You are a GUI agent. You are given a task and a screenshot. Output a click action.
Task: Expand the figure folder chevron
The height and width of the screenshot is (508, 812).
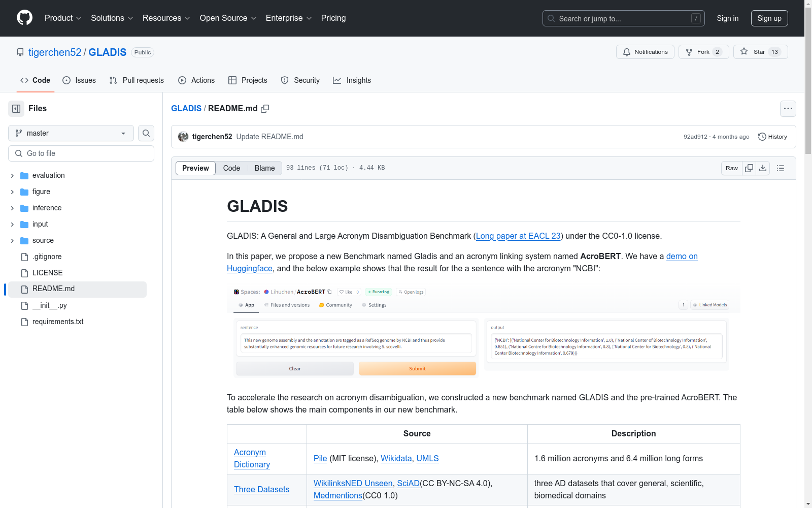click(x=12, y=192)
